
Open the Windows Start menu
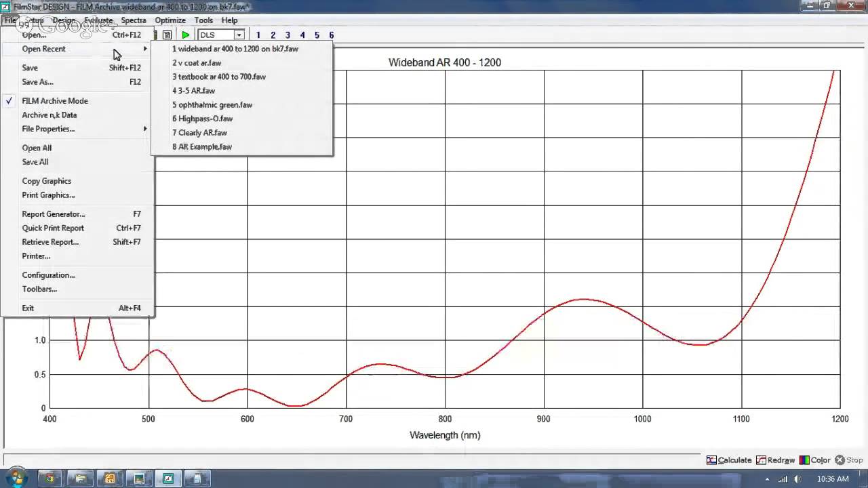tap(16, 479)
